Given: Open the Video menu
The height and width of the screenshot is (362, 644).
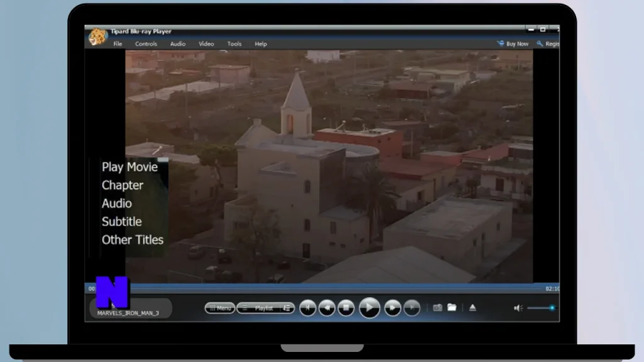Looking at the screenshot, I should tap(206, 44).
